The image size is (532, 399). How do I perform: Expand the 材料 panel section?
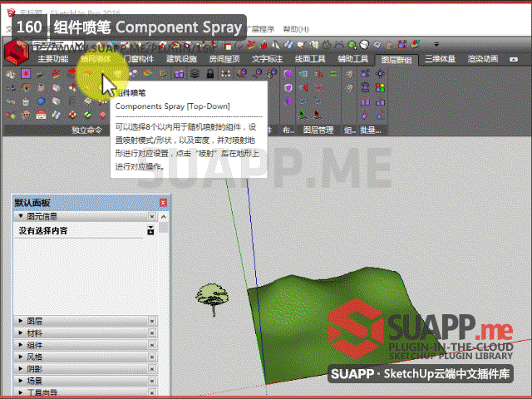point(21,332)
